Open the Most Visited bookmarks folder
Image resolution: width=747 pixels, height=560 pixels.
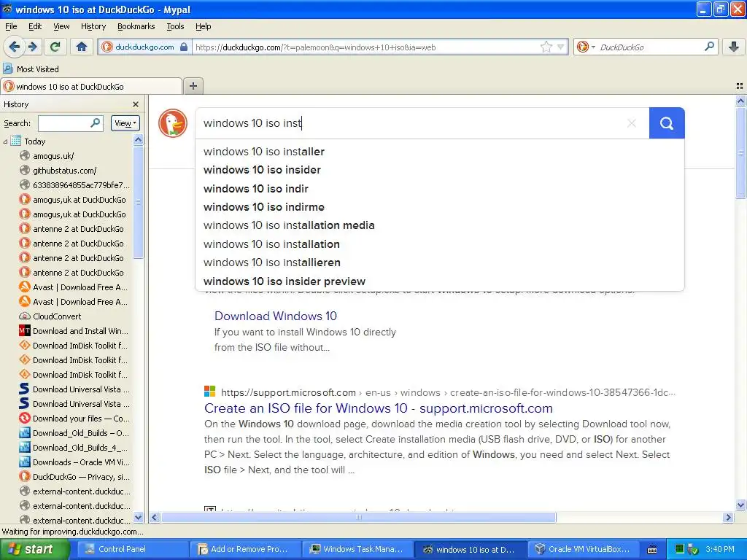(31, 69)
